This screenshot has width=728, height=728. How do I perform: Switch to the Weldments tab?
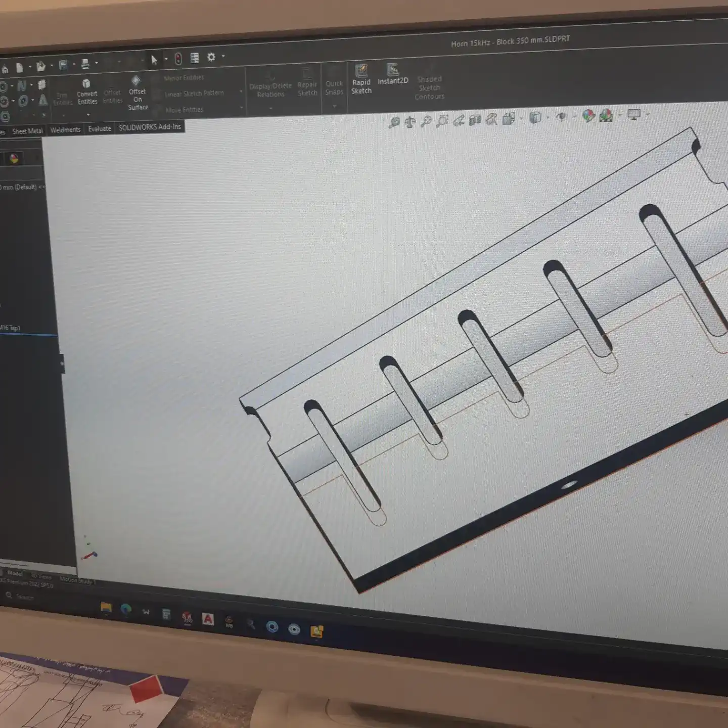[65, 130]
